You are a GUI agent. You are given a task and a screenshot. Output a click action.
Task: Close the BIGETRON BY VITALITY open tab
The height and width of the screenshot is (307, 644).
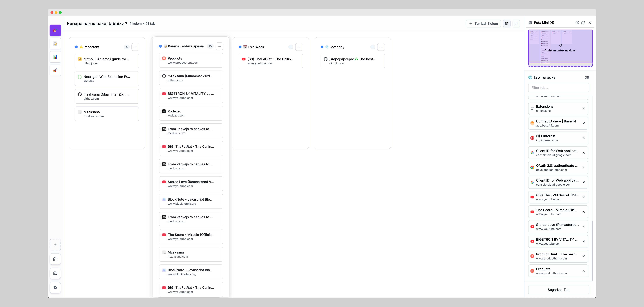[584, 241]
